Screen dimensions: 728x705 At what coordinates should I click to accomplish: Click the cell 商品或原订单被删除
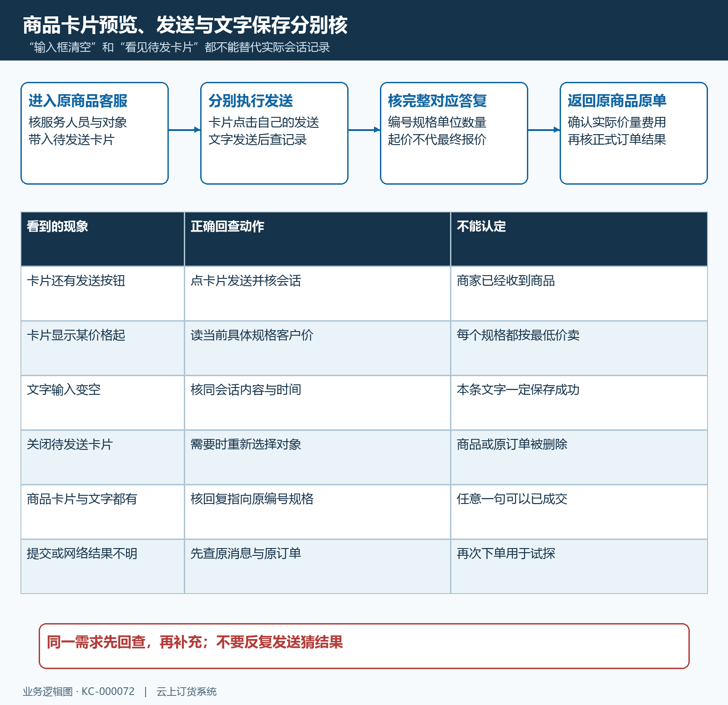tap(579, 457)
